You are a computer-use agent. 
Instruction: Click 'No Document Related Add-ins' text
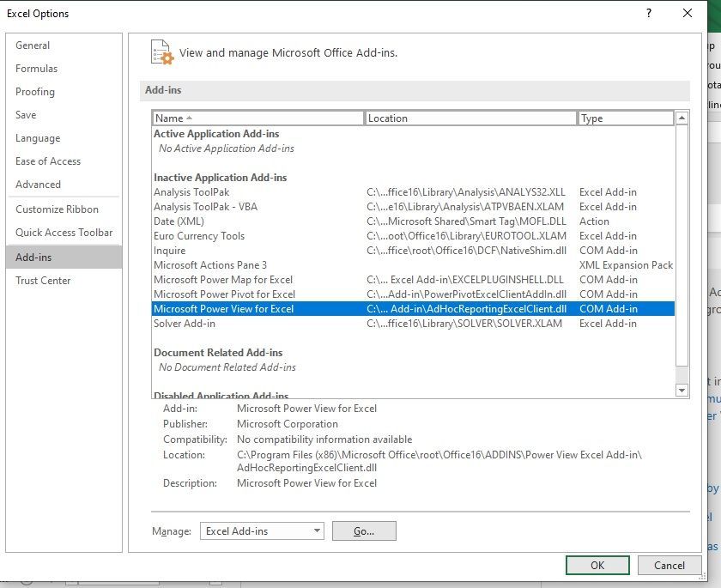coord(227,367)
